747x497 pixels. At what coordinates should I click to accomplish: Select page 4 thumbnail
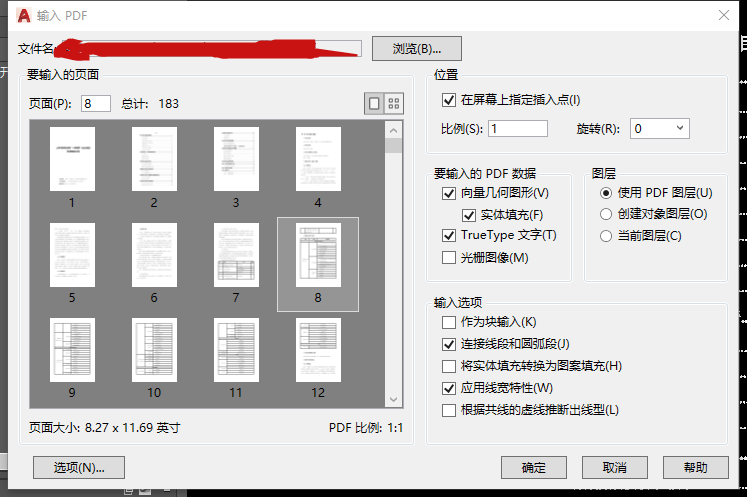click(x=318, y=159)
